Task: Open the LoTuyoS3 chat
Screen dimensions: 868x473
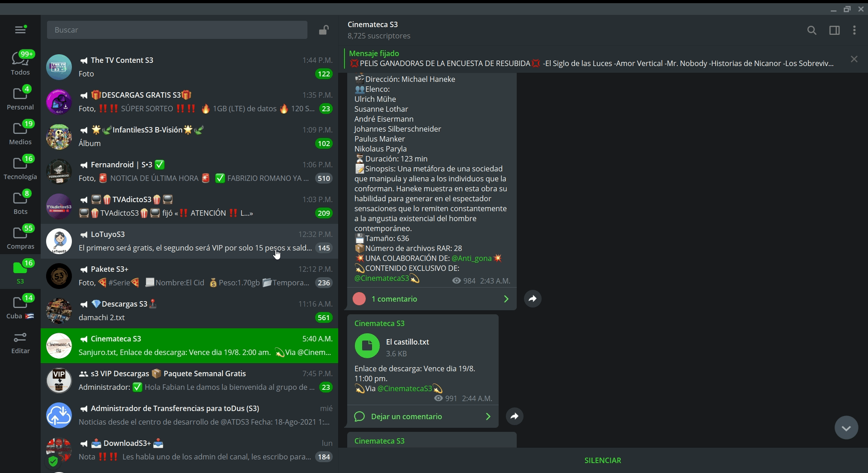Action: [189, 241]
